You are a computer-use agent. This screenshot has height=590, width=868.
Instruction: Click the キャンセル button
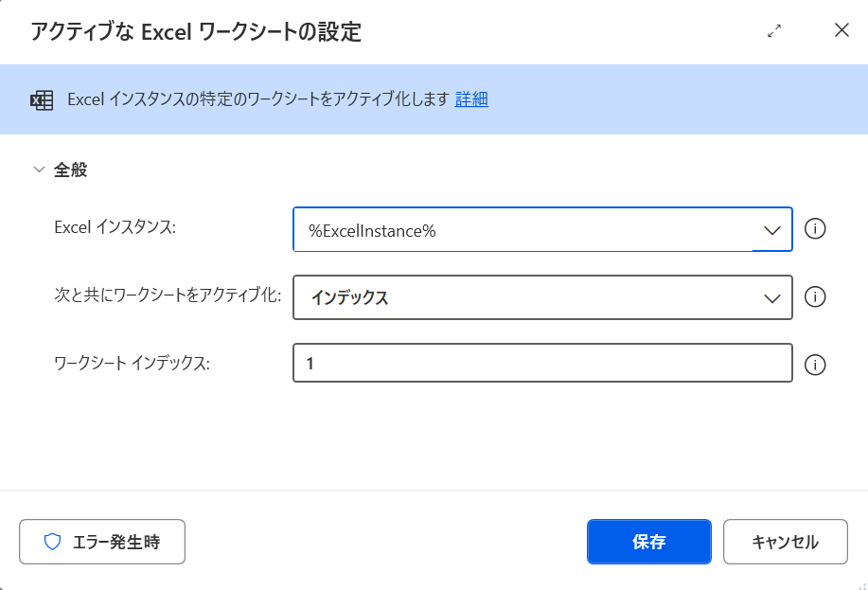pos(785,542)
